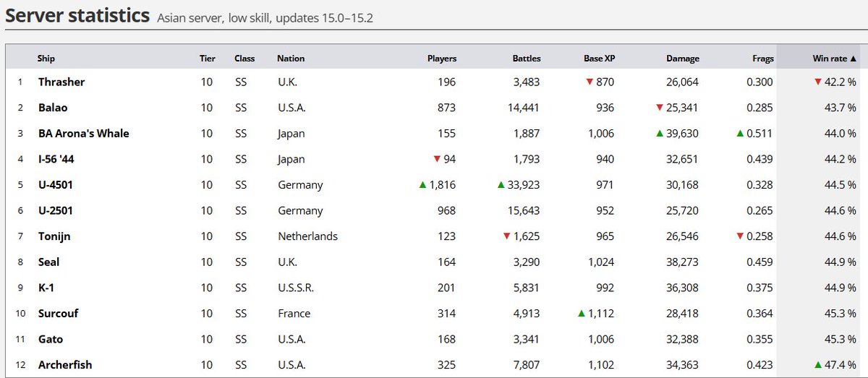
Task: Open the Archerfish ship entry
Action: click(65, 365)
